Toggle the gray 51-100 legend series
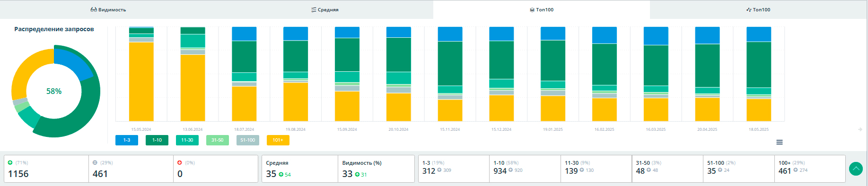The width and height of the screenshot is (868, 186). [x=248, y=140]
